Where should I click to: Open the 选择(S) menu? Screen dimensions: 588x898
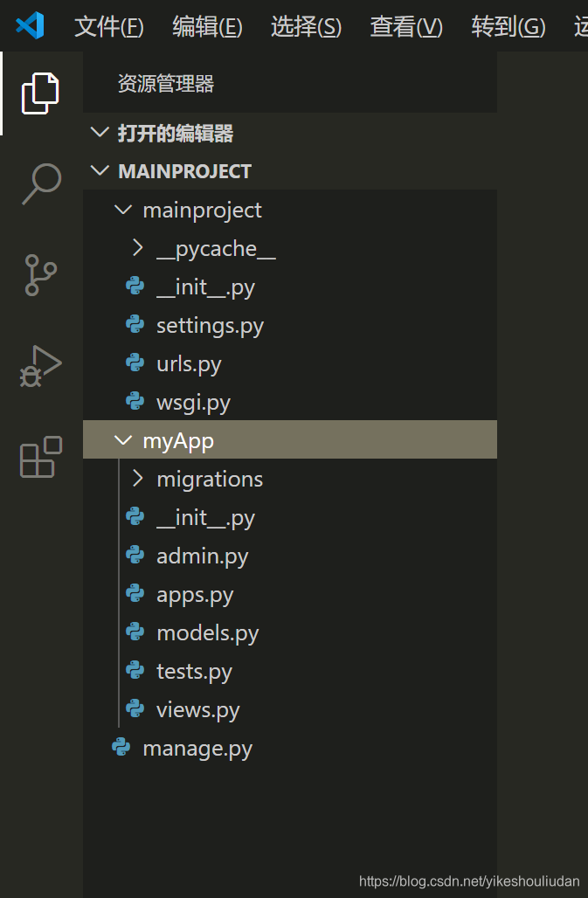307,26
